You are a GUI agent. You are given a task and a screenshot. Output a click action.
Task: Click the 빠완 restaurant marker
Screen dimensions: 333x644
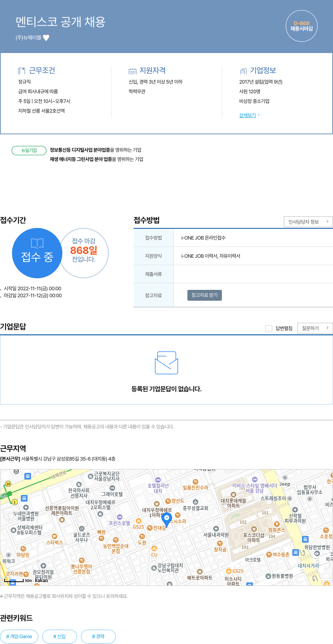(101, 538)
